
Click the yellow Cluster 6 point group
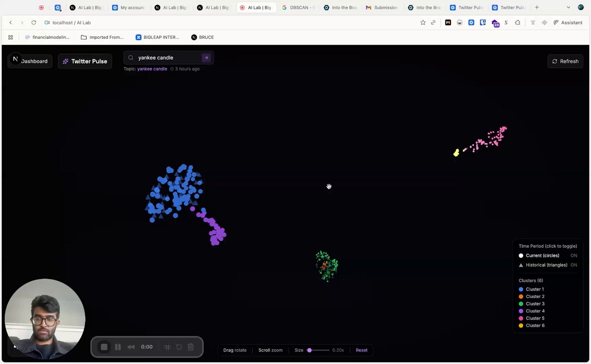pos(456,153)
